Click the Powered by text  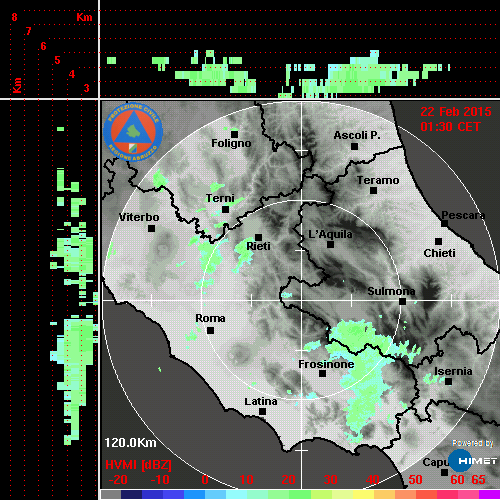(473, 443)
